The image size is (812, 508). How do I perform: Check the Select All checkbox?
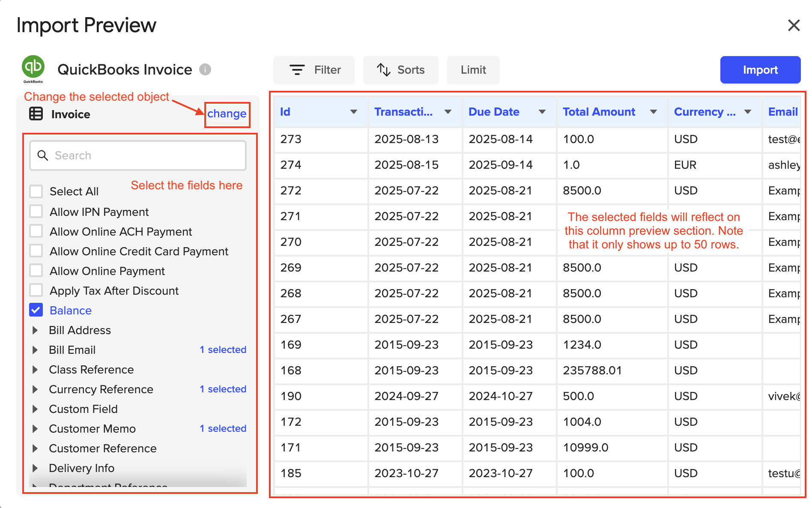pyautogui.click(x=36, y=191)
